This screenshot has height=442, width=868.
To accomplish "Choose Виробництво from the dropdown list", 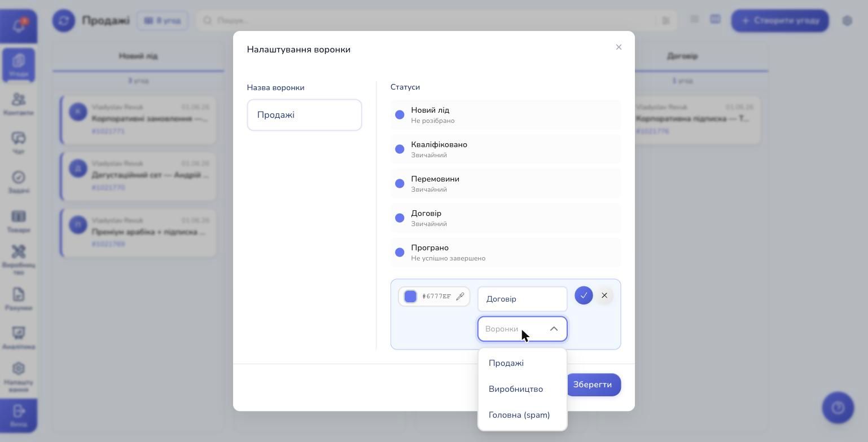I will coord(523,389).
